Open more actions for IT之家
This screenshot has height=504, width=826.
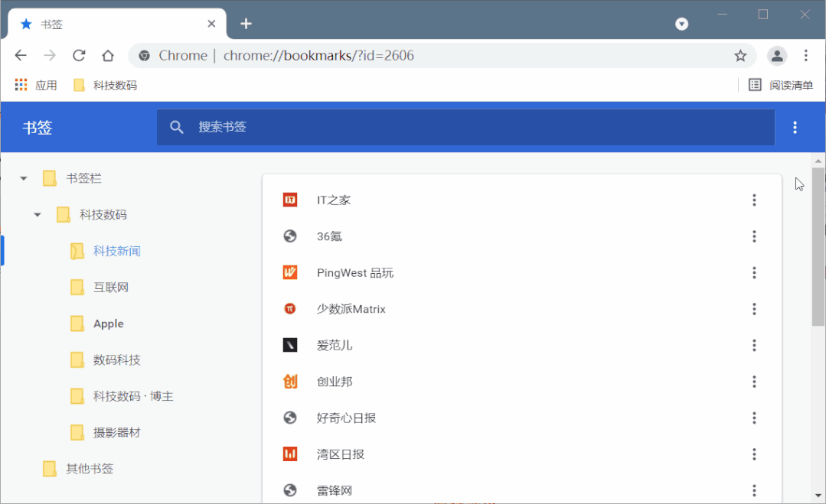coord(754,200)
